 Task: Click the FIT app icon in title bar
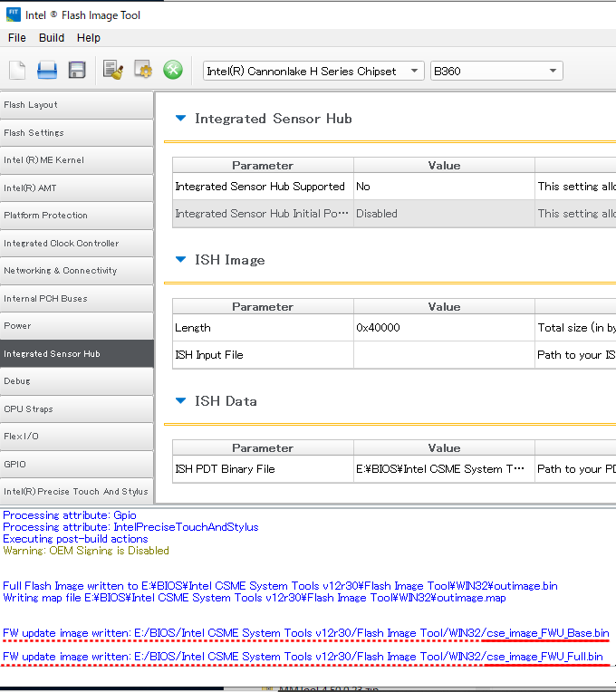[x=13, y=14]
